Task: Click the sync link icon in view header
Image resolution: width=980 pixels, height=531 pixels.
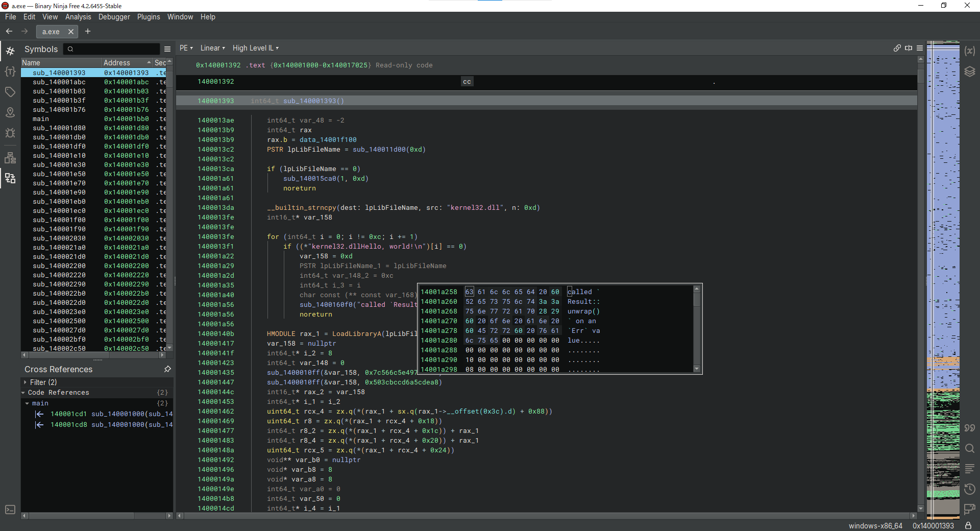Action: 897,48
